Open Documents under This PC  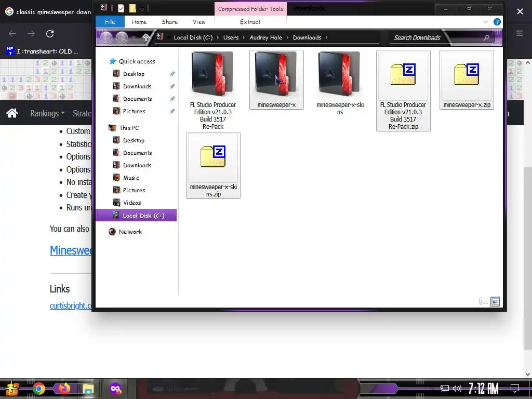137,153
